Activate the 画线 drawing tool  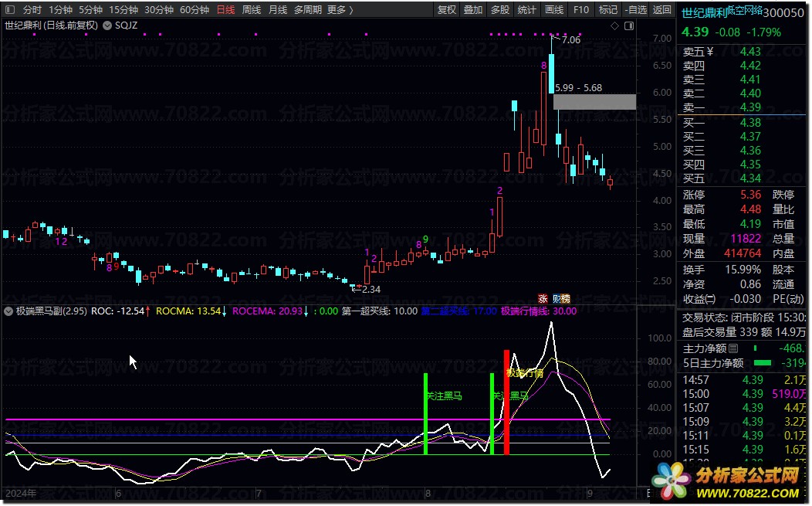click(554, 10)
